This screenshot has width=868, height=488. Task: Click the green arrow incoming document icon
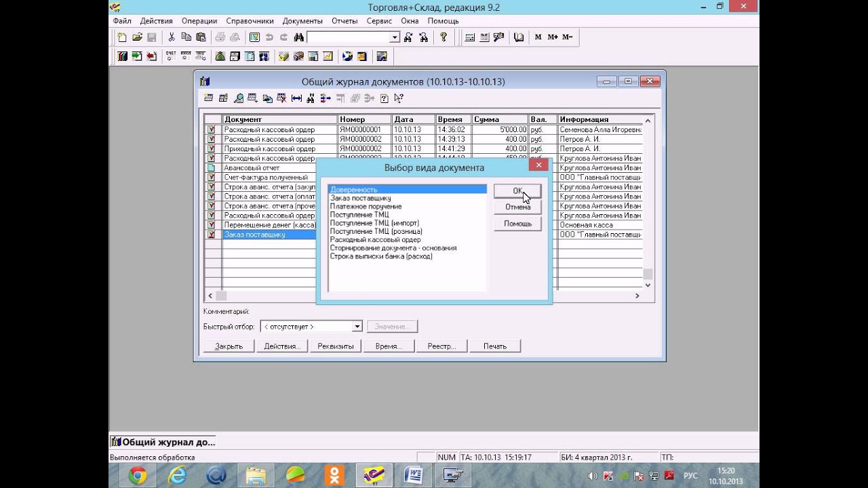point(137,56)
